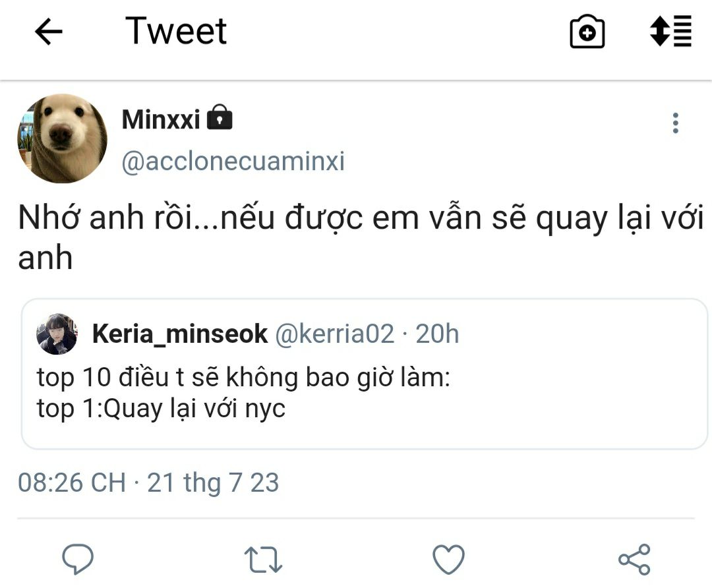The width and height of the screenshot is (712, 588).
Task: Share the tweet via share icon
Action: [x=634, y=560]
